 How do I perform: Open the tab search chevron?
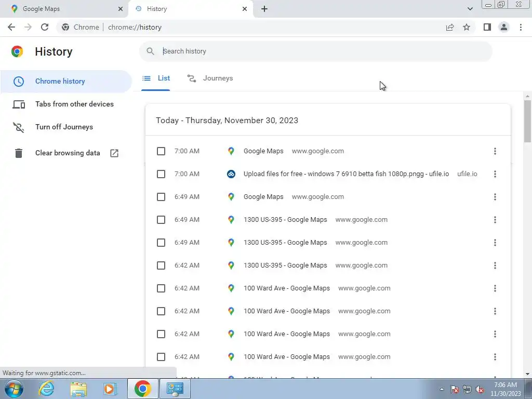[x=470, y=9]
